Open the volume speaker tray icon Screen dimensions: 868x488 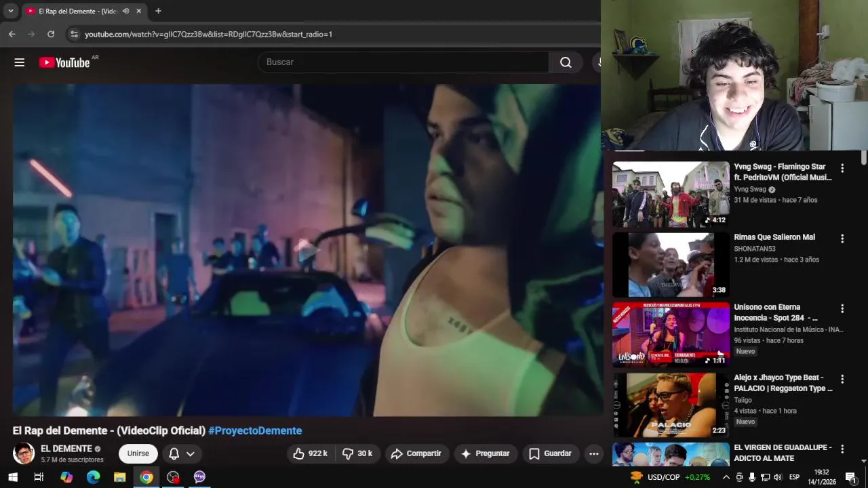coord(778,477)
